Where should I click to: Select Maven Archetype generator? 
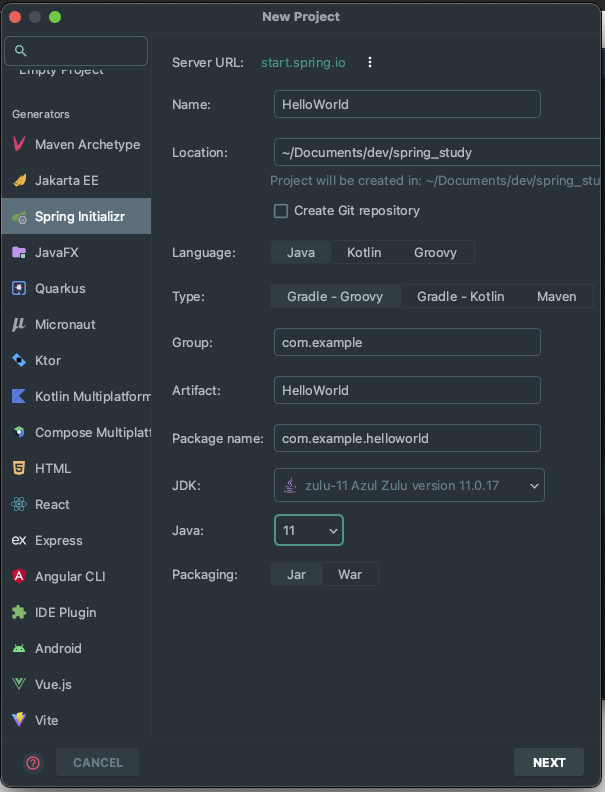(76, 144)
